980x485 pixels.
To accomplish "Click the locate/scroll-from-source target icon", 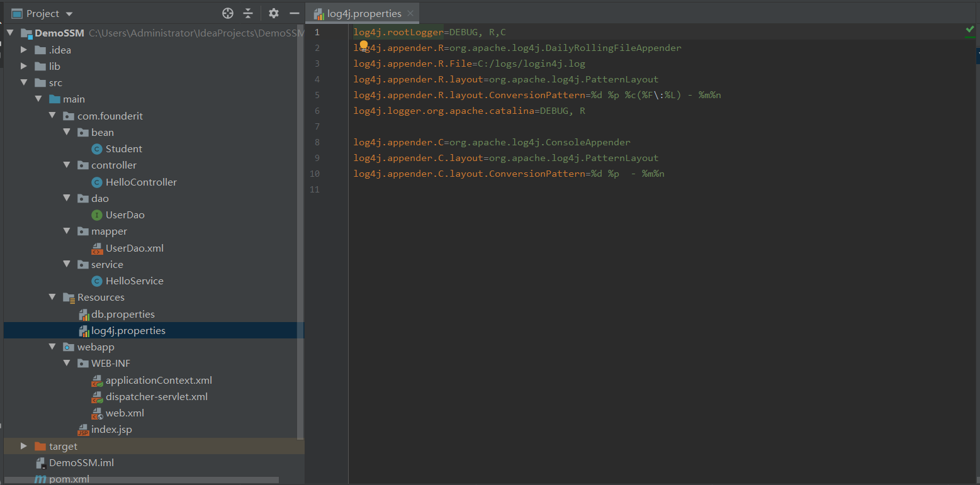I will click(x=228, y=13).
